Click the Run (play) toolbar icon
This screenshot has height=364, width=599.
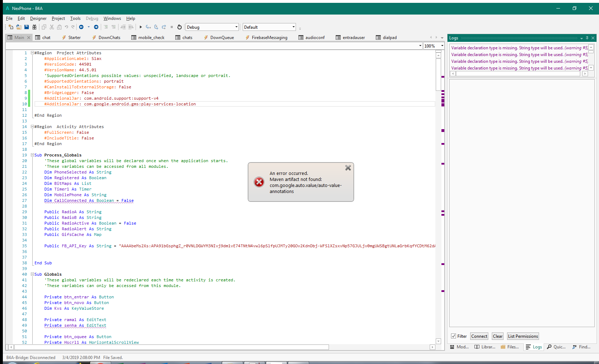tap(141, 27)
